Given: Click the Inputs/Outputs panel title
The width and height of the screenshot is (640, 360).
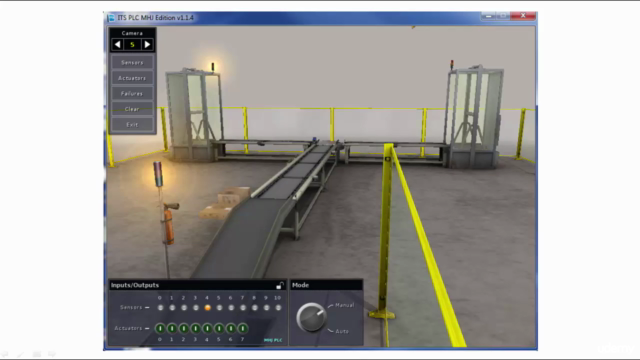Looking at the screenshot, I should pos(135,285).
